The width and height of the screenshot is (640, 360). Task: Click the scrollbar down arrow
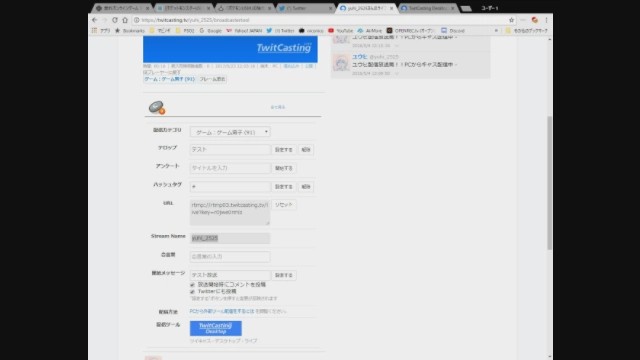550,356
